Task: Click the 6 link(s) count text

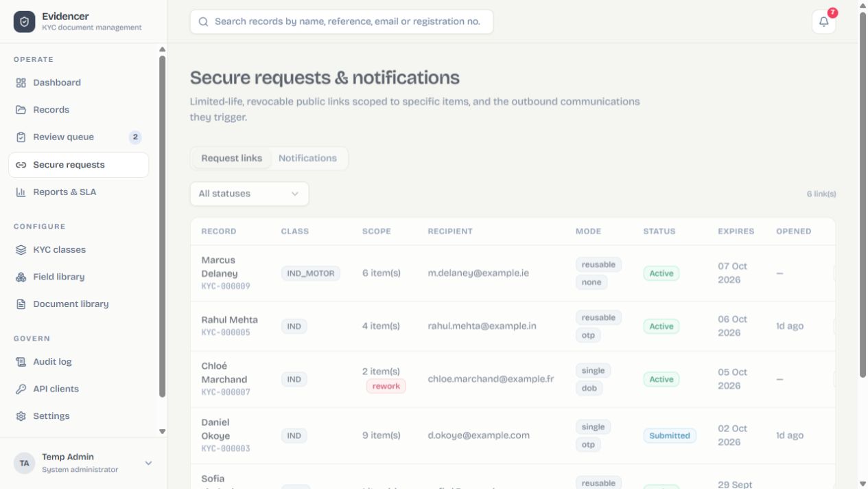Action: coord(821,194)
